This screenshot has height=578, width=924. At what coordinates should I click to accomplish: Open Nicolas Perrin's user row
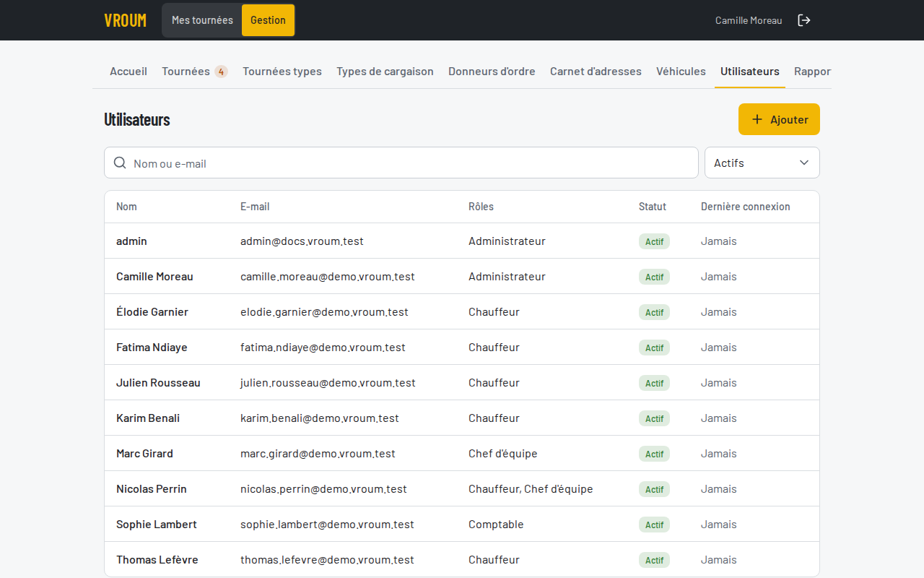(462, 489)
